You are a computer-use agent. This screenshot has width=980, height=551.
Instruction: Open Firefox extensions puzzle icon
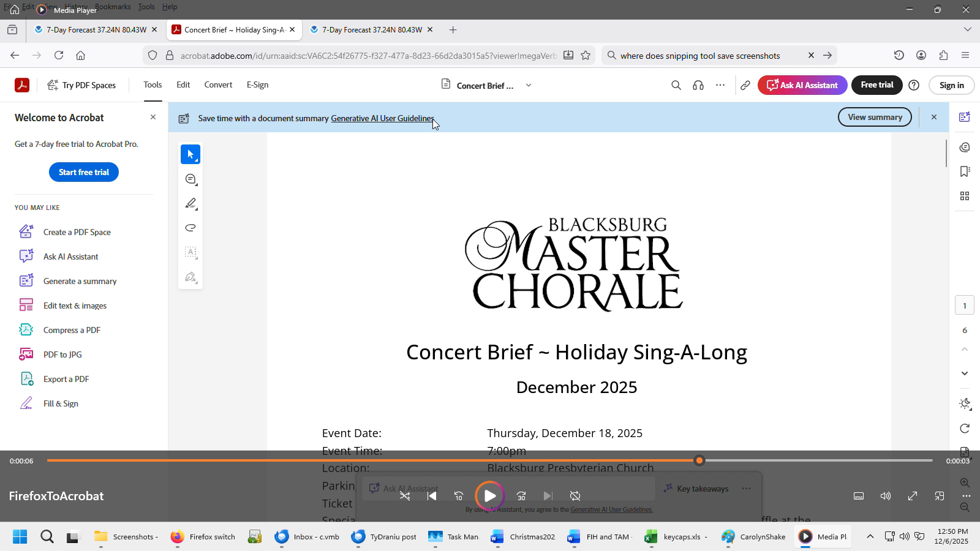click(x=943, y=55)
